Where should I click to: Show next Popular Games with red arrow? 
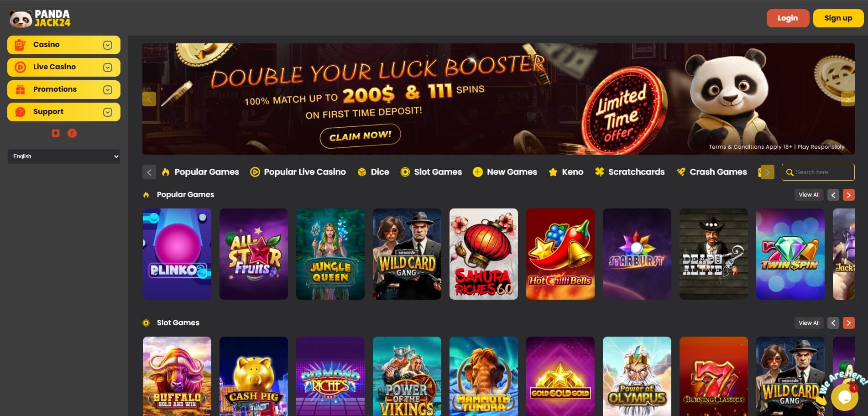pos(848,195)
